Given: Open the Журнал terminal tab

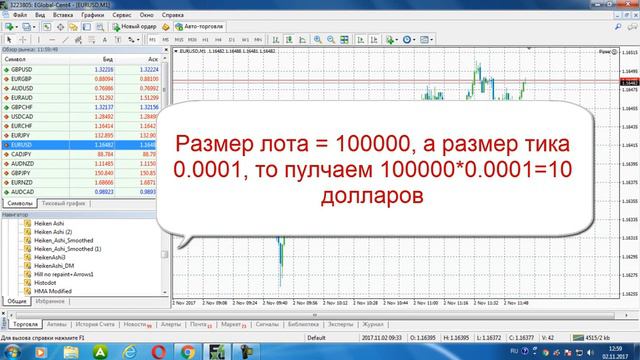Looking at the screenshot, I should tap(373, 324).
